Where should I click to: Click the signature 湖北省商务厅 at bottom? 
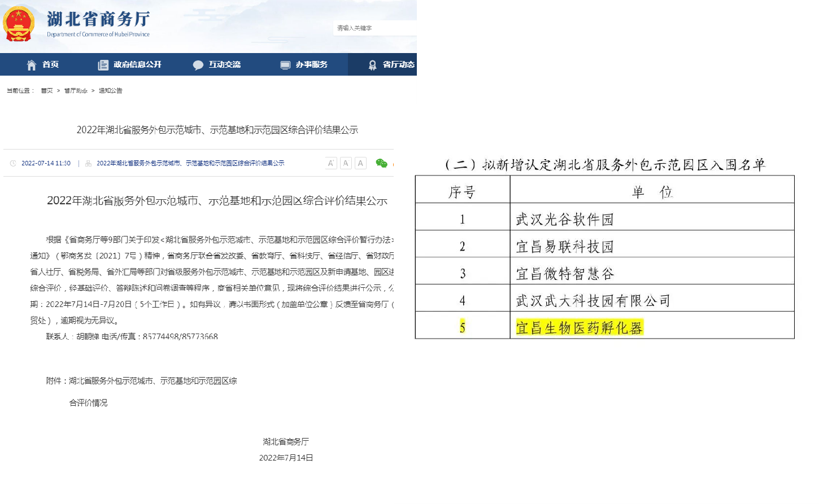(x=286, y=441)
